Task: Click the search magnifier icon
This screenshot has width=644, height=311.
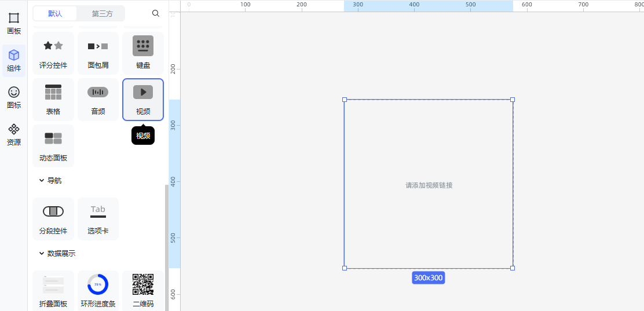Action: [x=156, y=13]
